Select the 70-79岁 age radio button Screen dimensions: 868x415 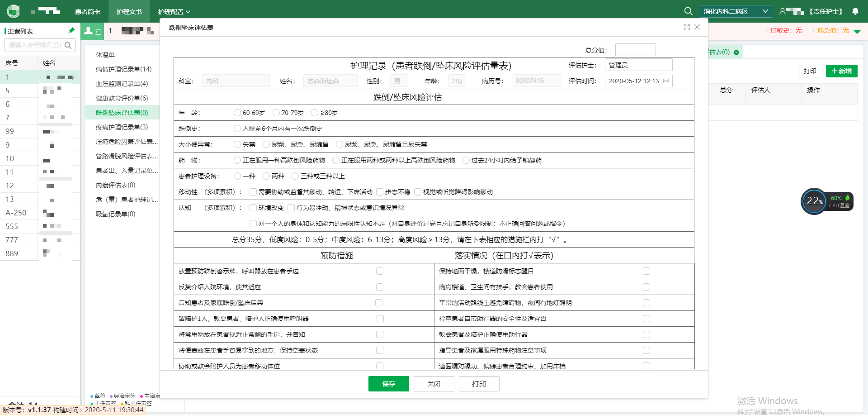tap(276, 113)
